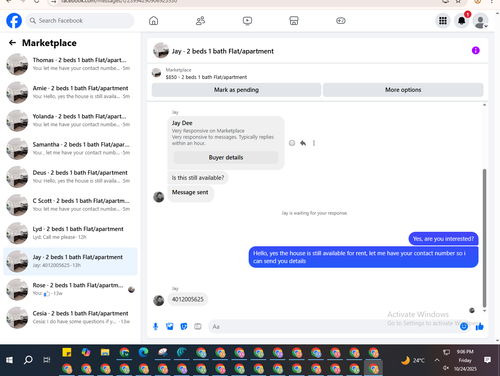500x376 pixels.
Task: Open the Windows Action Center notifications
Action: point(487,360)
